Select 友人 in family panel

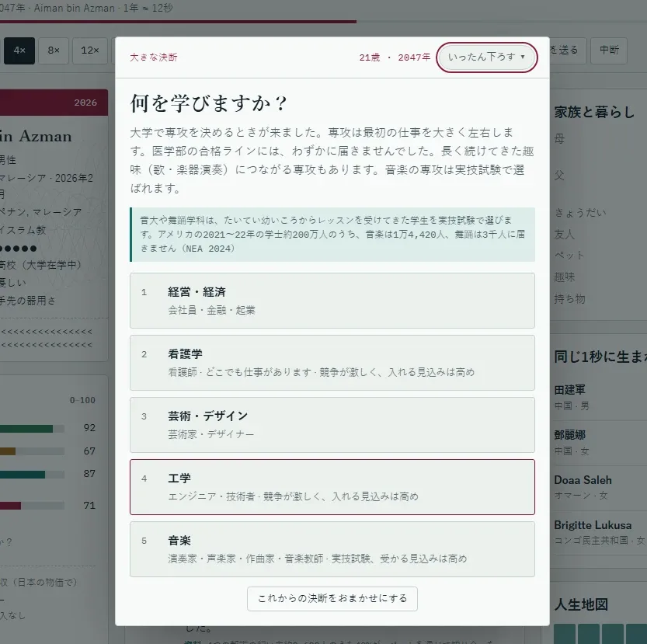pos(564,235)
